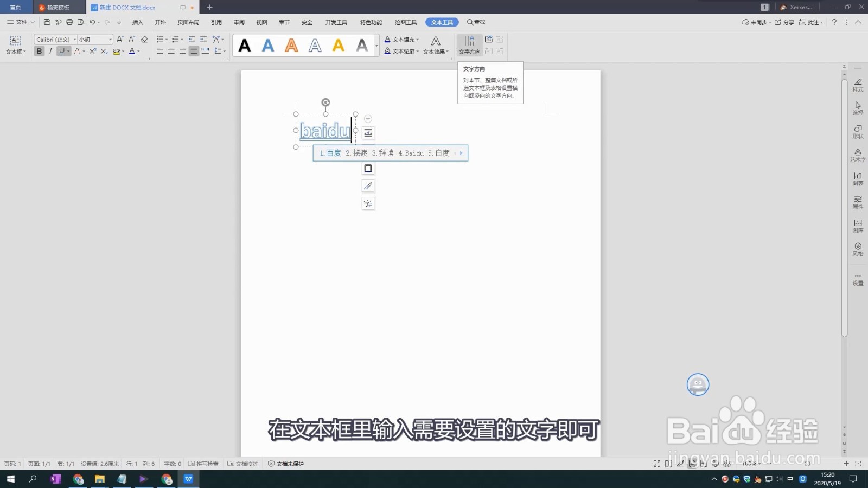Open the Shapes (形状) sidebar panel
Screen dimensions: 868x488
pyautogui.click(x=858, y=132)
